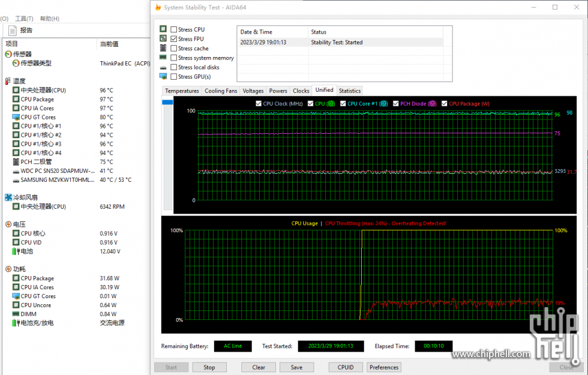The image size is (588, 375).
Task: Click the 电池 battery voltage icon
Action: (x=16, y=251)
